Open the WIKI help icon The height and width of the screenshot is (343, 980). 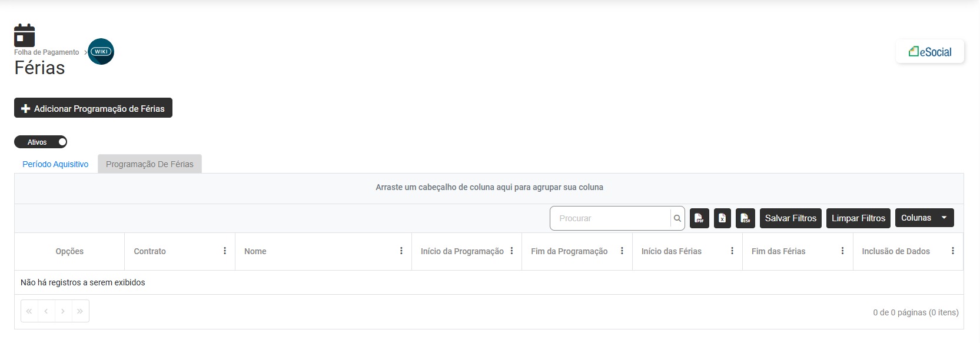click(101, 52)
